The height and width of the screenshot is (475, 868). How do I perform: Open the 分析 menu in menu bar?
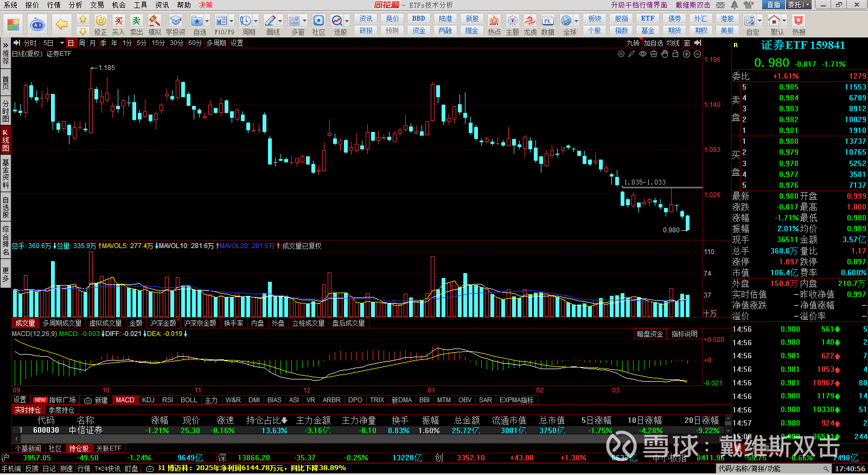75,5
